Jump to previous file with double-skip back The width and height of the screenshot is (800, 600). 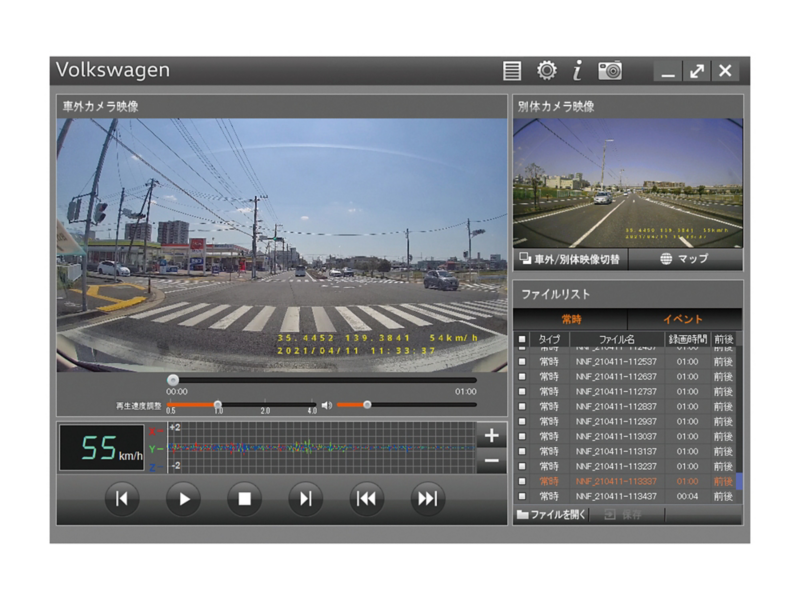[x=366, y=498]
